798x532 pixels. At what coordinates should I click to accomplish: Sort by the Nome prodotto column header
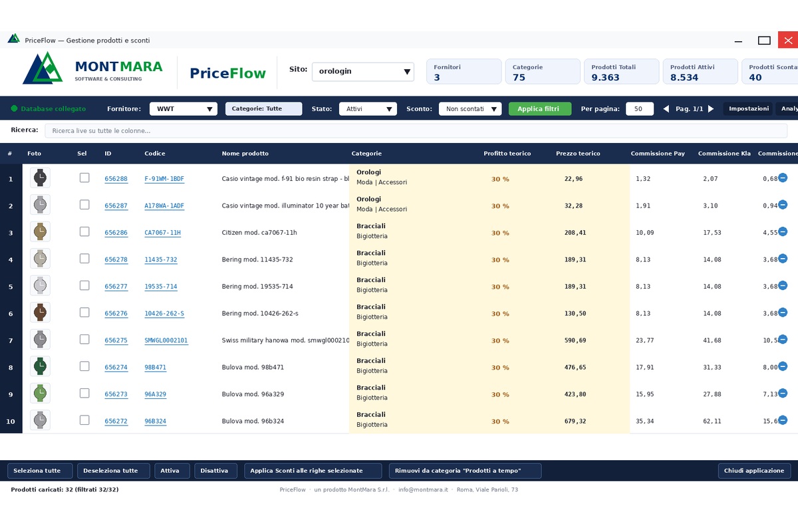pyautogui.click(x=245, y=154)
